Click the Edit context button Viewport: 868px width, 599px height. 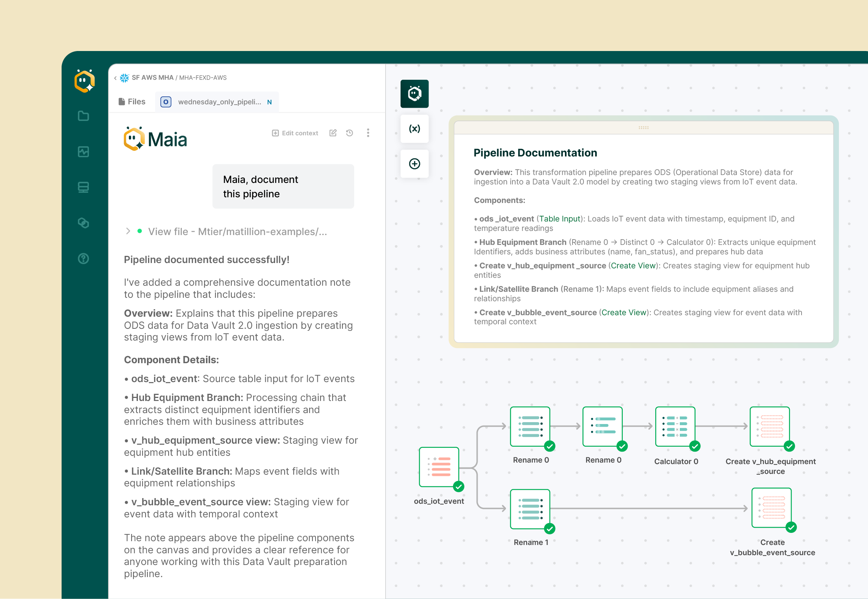point(295,133)
